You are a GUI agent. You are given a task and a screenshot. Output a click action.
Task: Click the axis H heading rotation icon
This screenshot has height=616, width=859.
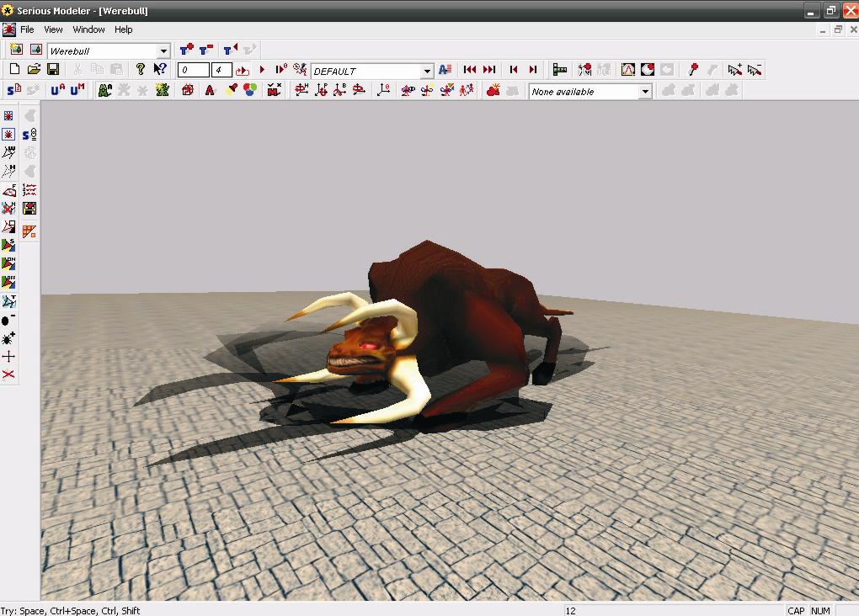click(x=301, y=90)
